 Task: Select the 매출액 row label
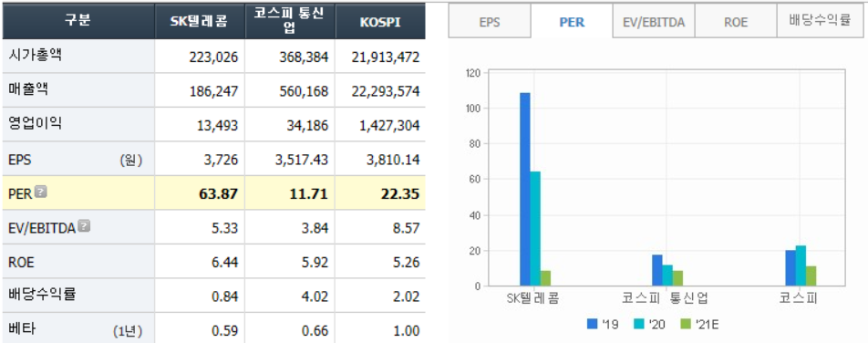(29, 89)
